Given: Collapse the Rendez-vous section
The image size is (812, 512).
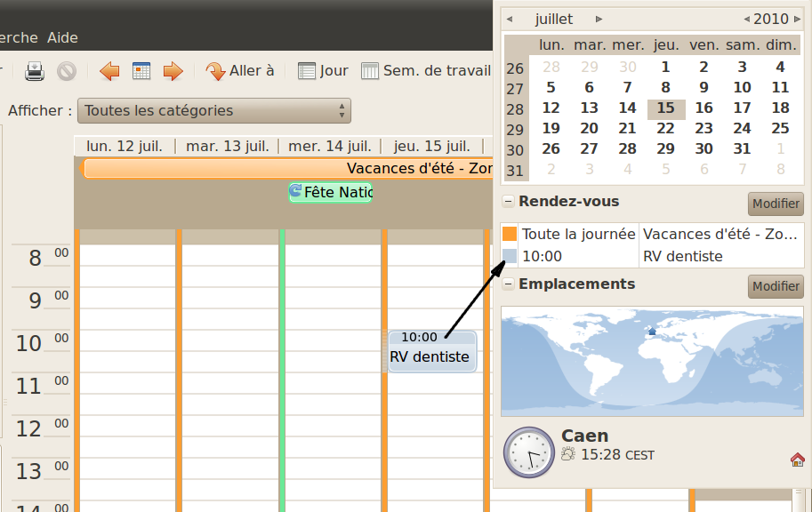Looking at the screenshot, I should click(x=508, y=202).
